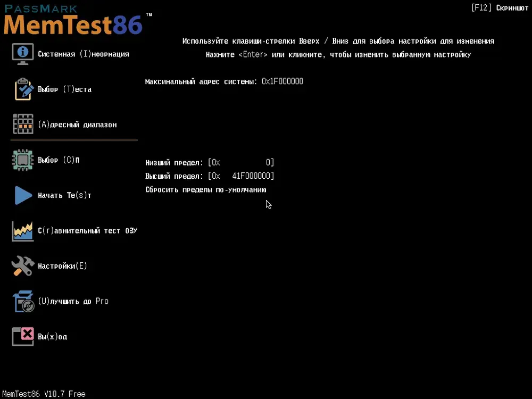Click the Test Selection clipboard icon

pyautogui.click(x=24, y=89)
